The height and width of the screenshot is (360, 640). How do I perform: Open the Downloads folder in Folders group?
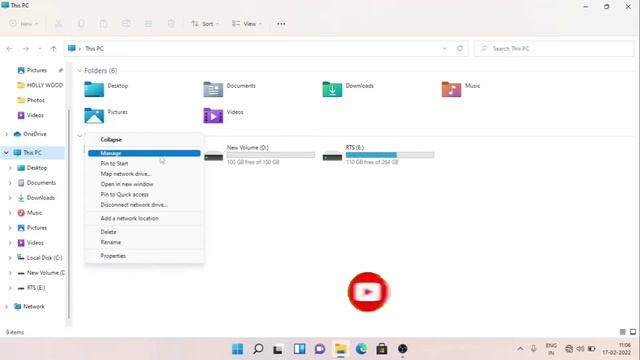click(x=348, y=89)
